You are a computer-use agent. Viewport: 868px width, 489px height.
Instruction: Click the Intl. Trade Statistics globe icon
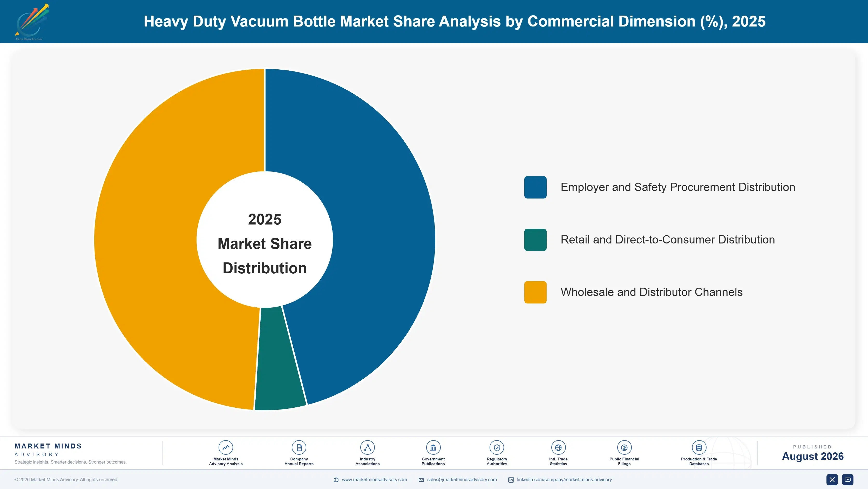pyautogui.click(x=558, y=447)
